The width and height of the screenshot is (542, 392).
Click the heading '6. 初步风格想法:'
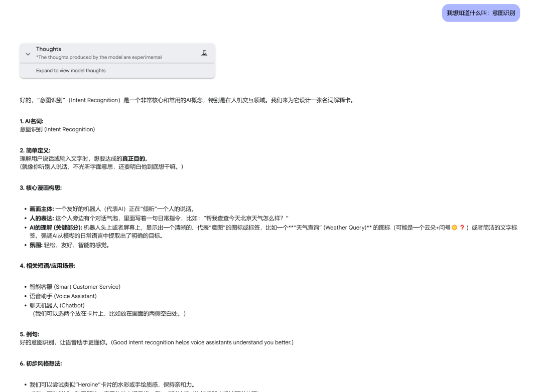tap(41, 364)
